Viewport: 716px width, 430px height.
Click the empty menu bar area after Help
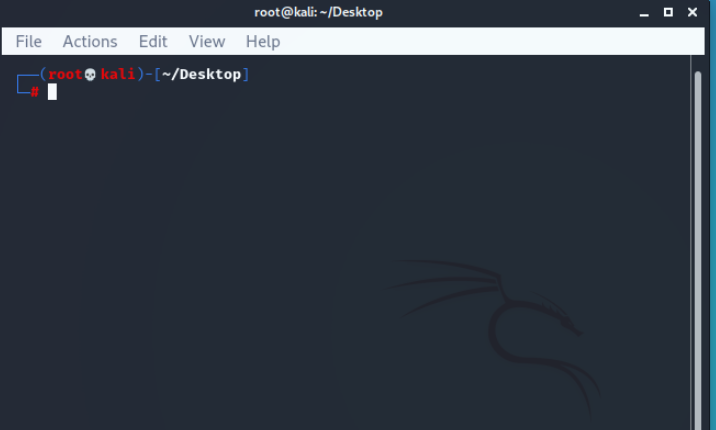[x=491, y=42]
